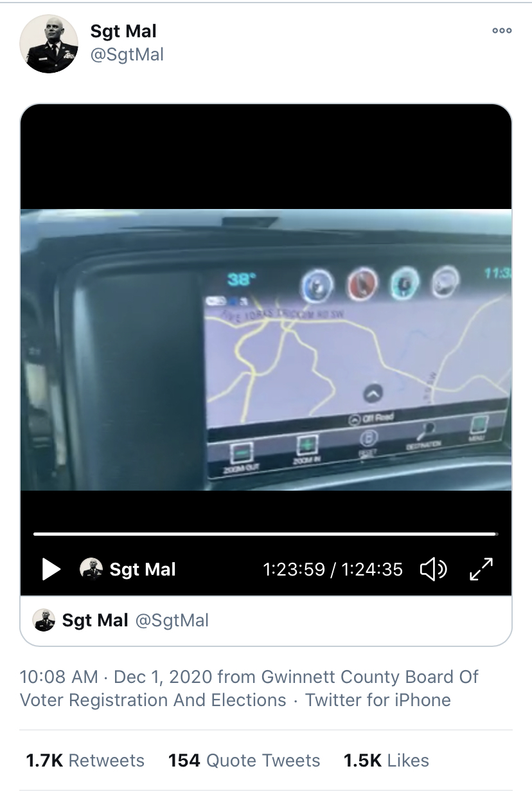Image resolution: width=532 pixels, height=791 pixels.
Task: Open the three-dot tweet options menu
Action: point(502,30)
